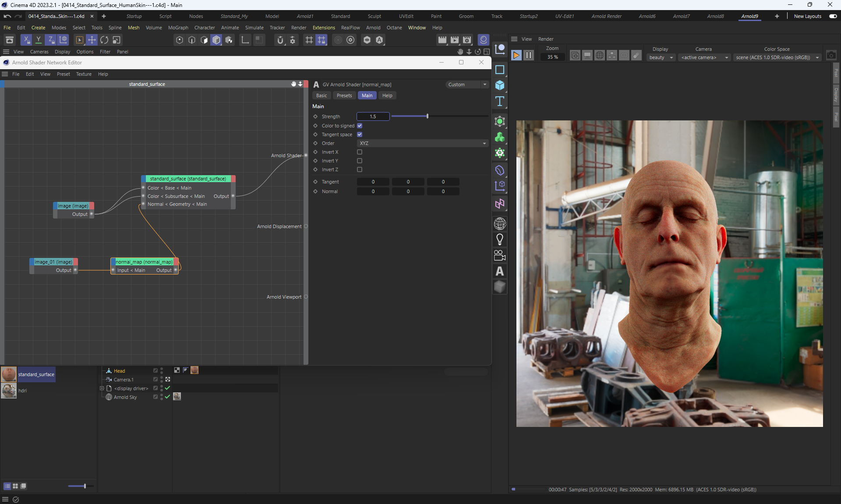Uncheck the Tangent space option
Screen dimensions: 841x504
(x=360, y=134)
